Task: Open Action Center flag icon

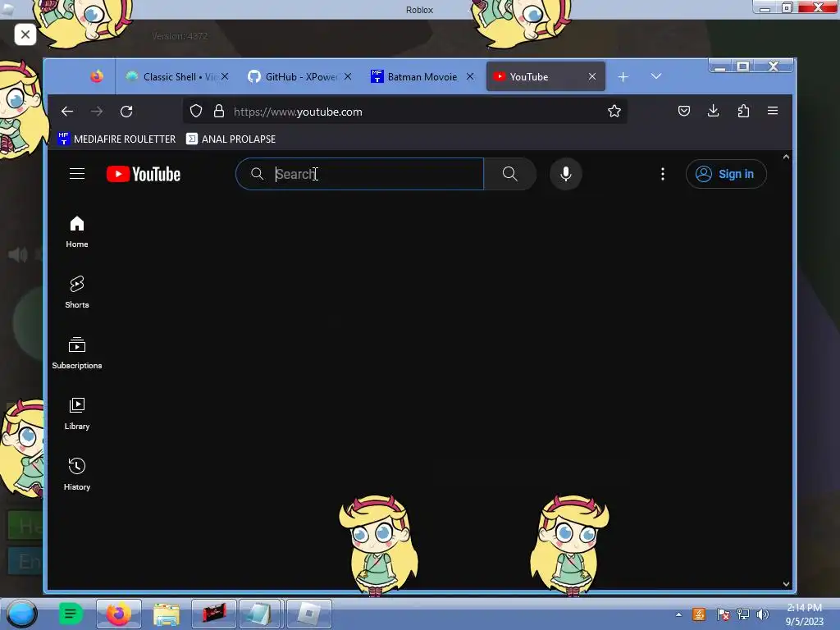Action: [x=724, y=614]
